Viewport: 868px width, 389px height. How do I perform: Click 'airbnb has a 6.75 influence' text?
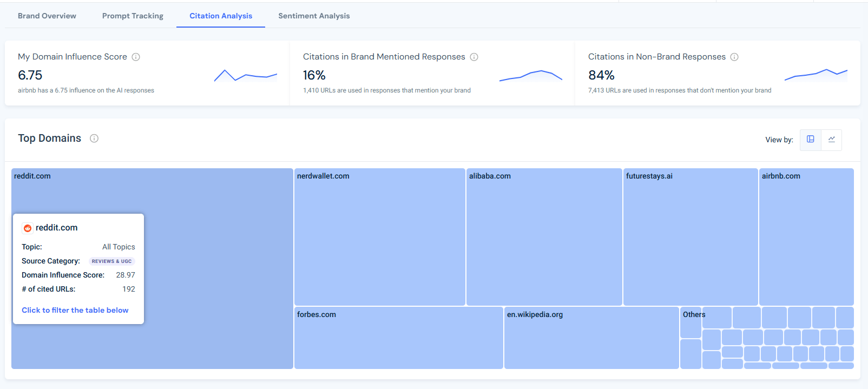[86, 90]
